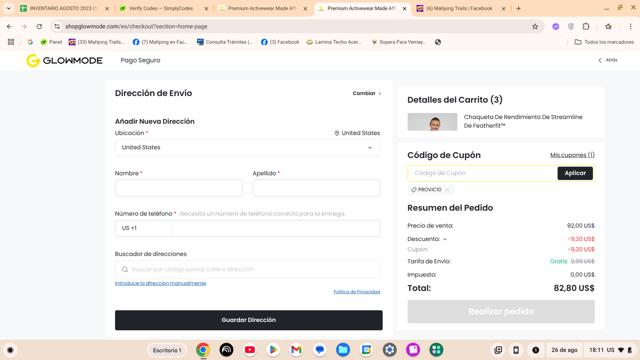Click the location pin next to United States
Image resolution: width=640 pixels, height=360 pixels.
point(337,133)
